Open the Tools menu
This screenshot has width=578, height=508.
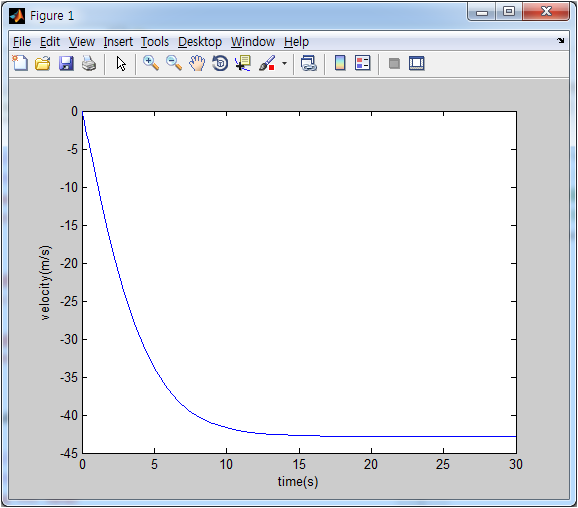(155, 42)
